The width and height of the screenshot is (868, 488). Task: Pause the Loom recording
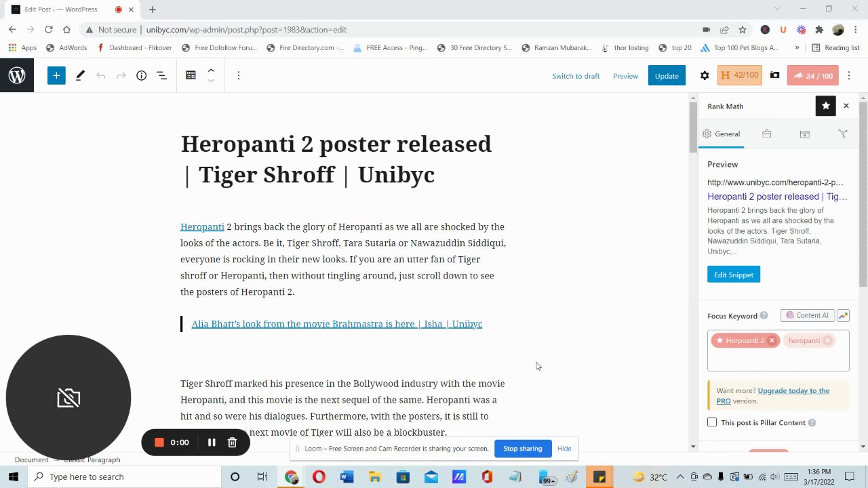point(212,443)
